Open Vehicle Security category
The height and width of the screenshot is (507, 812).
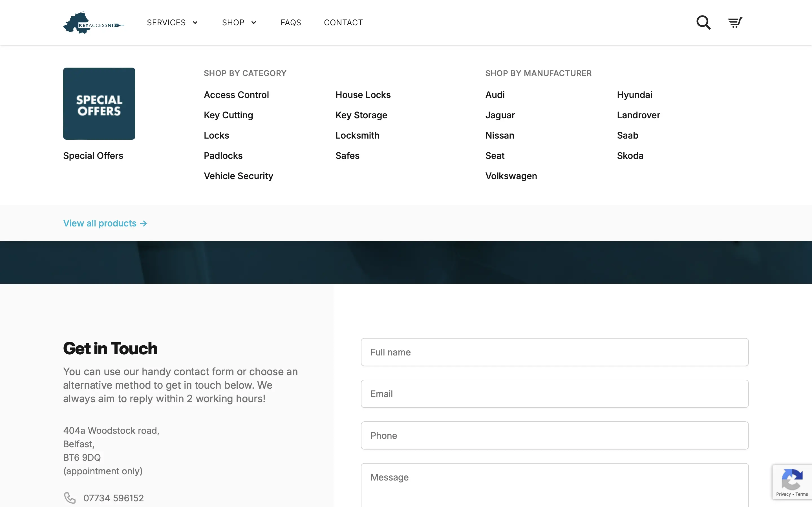click(x=238, y=176)
